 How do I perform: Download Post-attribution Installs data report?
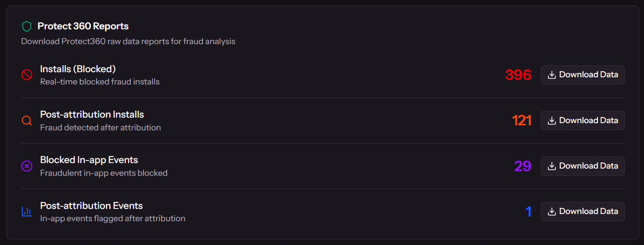[x=582, y=121]
